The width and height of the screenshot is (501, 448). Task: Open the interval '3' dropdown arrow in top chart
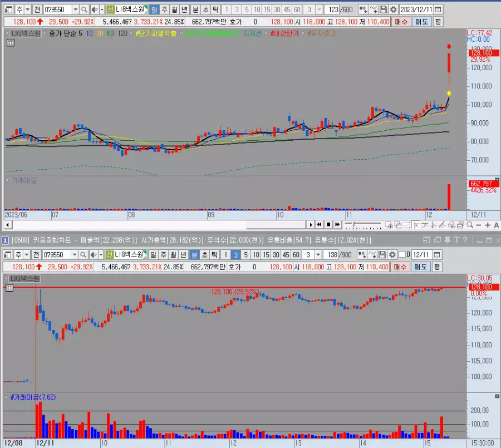[319, 9]
